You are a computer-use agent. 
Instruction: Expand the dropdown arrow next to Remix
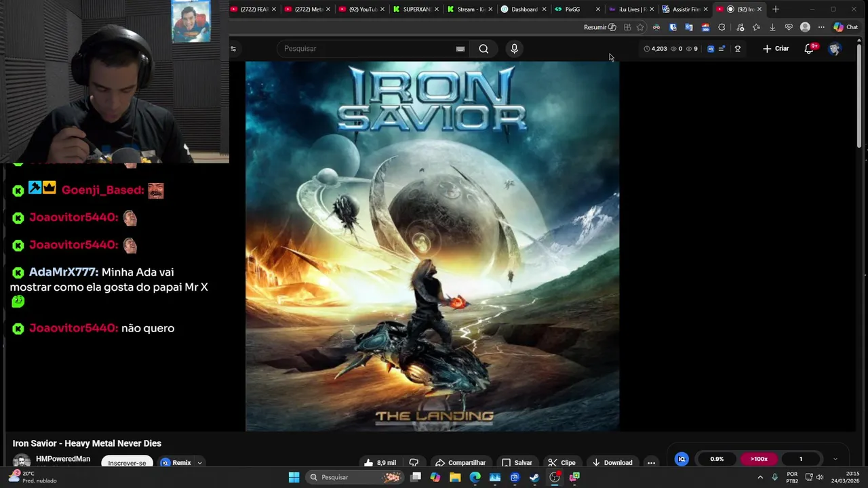click(200, 463)
